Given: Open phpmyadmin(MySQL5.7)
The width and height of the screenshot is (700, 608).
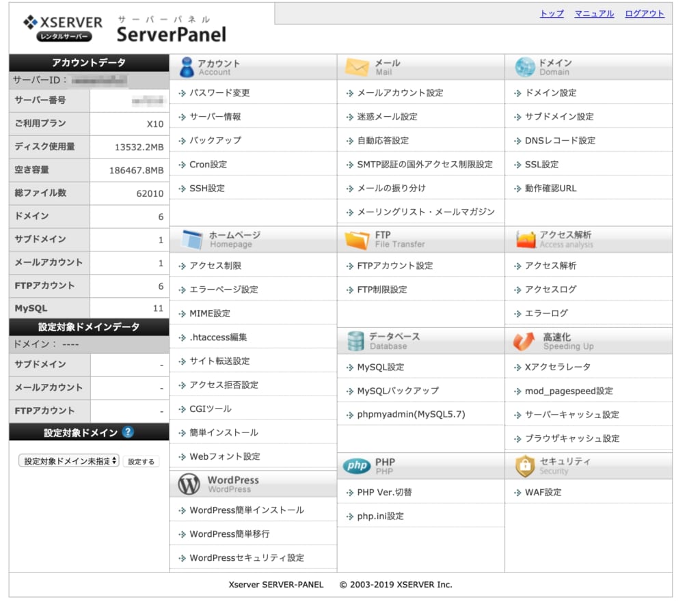Looking at the screenshot, I should (x=411, y=415).
